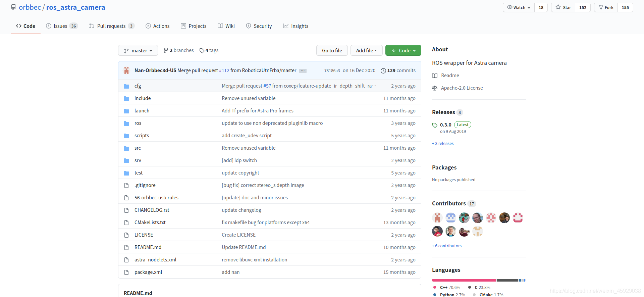The image size is (644, 297).
Task: Click the file icon for package.xml
Action: coord(126,273)
